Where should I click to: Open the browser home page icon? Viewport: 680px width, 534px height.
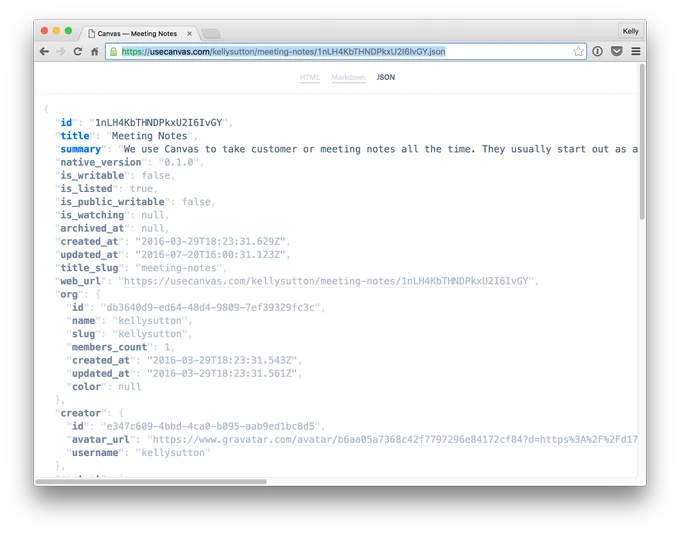tap(95, 52)
